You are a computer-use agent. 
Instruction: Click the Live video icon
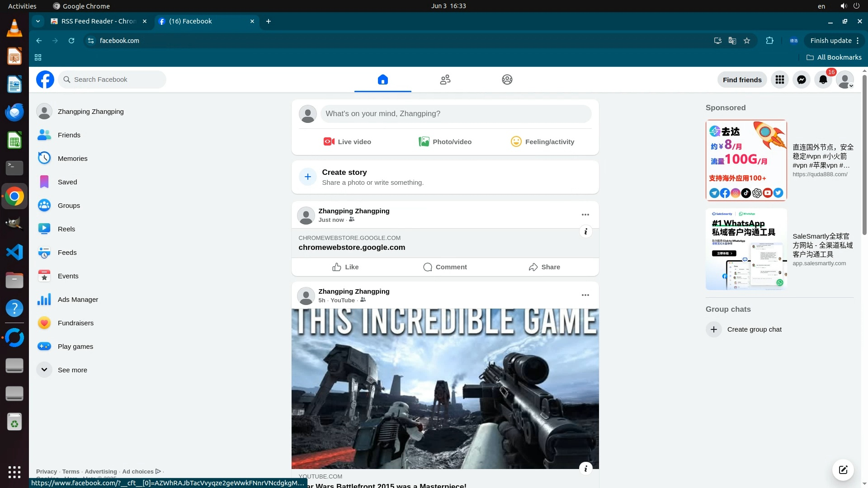[329, 142]
